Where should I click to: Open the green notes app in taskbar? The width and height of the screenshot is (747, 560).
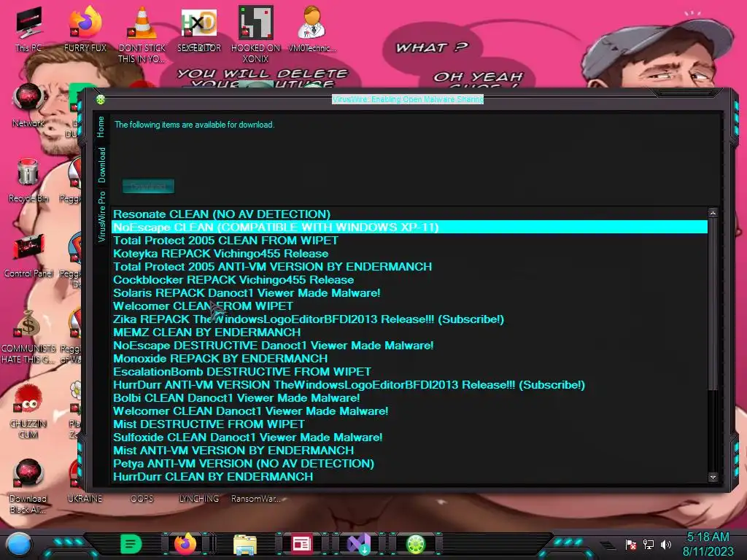pos(131,544)
